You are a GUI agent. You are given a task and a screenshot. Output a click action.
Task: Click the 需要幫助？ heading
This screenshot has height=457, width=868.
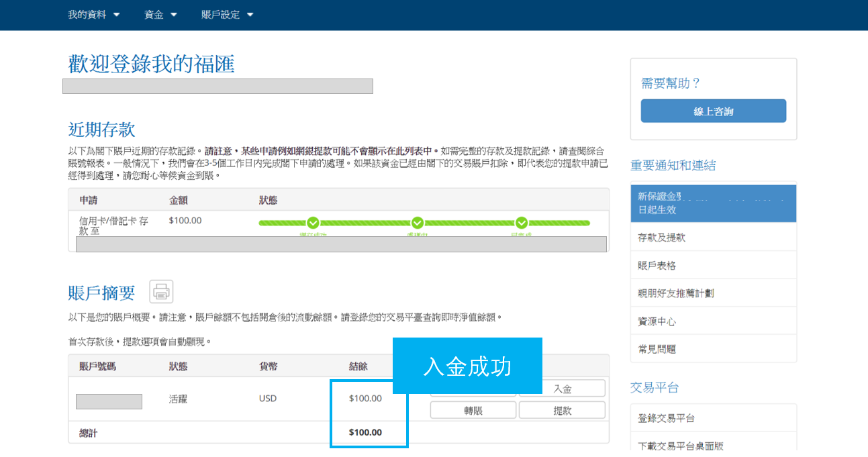[671, 83]
